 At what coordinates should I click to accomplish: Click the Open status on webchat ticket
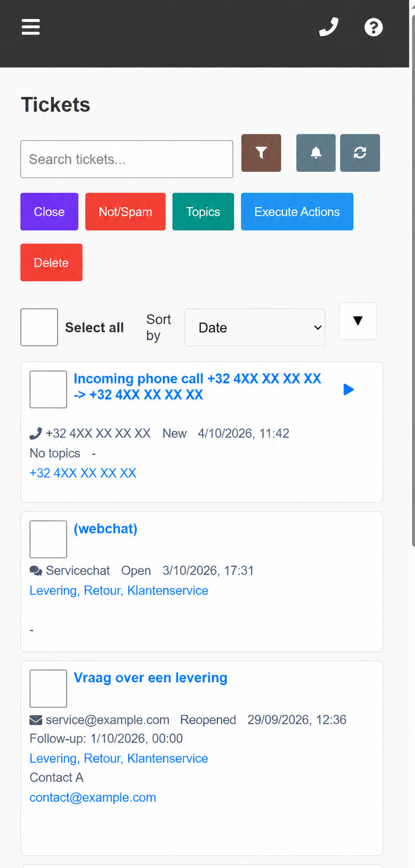coord(136,571)
